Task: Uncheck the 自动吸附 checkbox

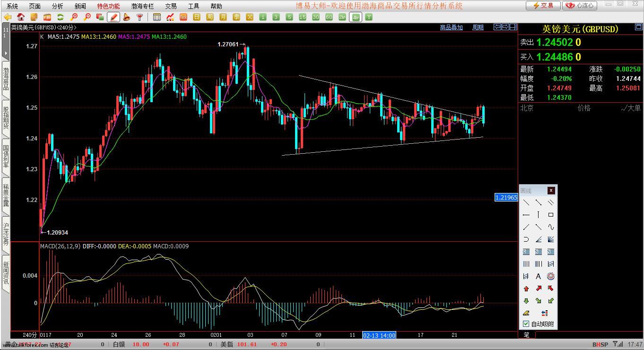Action: [x=526, y=324]
